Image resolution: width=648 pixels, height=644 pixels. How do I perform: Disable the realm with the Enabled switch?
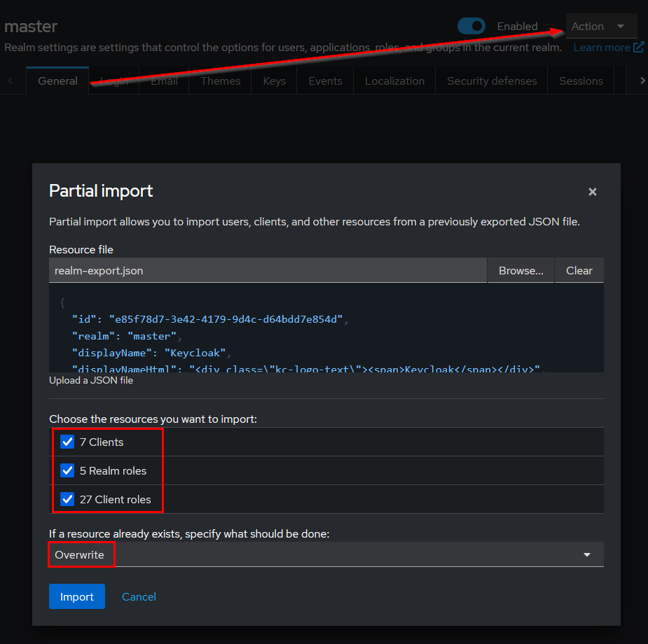tap(471, 26)
